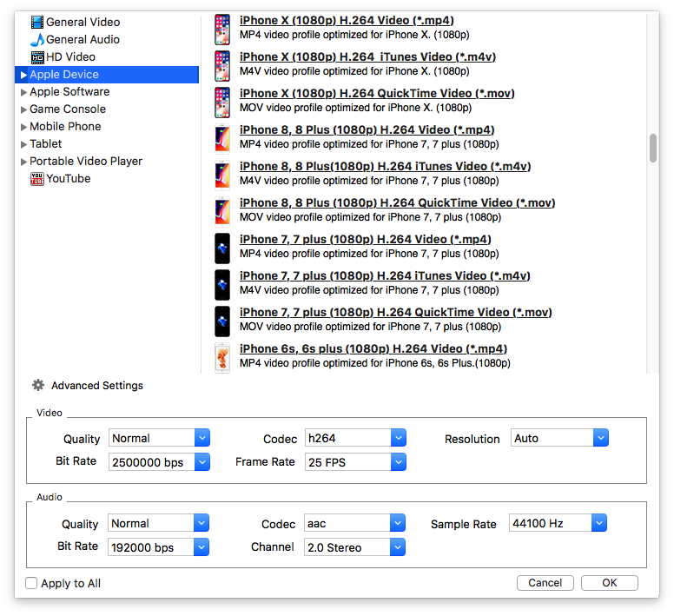Viewport: 674px width, 616px height.
Task: Click the Advanced Settings gear icon
Action: pos(38,385)
